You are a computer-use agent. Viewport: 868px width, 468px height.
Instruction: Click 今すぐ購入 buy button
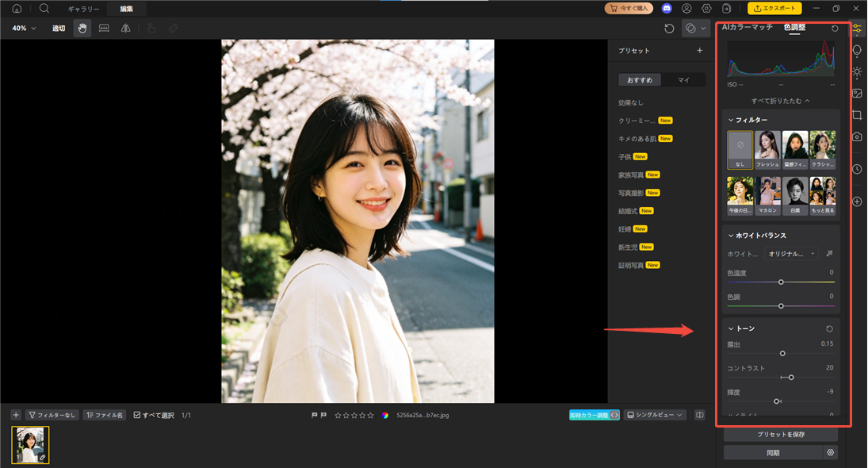coord(629,8)
